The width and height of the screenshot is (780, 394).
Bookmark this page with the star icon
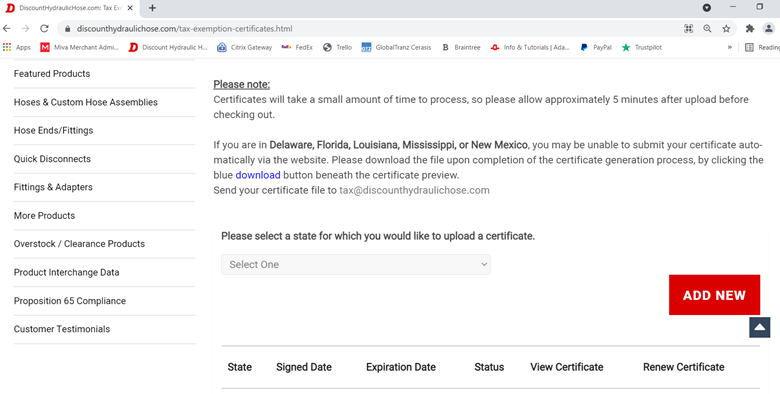click(726, 29)
